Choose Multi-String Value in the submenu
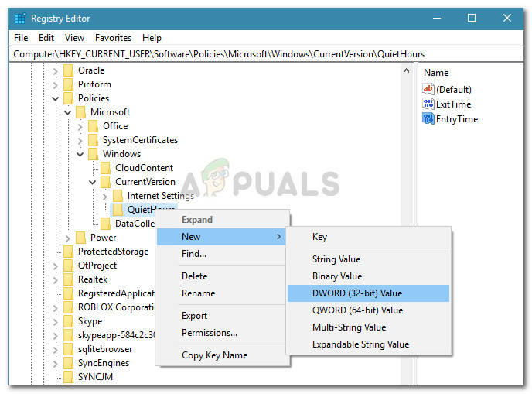The image size is (532, 394). [368, 327]
